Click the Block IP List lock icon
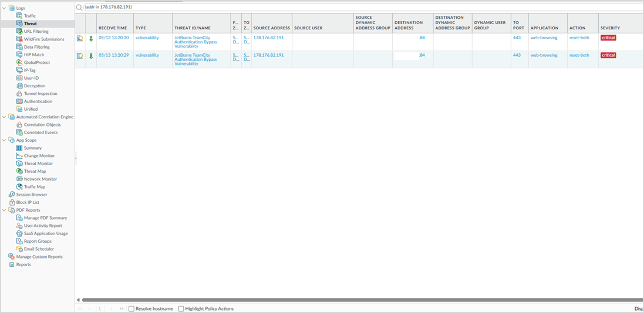Screen dimensions: 644x313 coord(12,202)
